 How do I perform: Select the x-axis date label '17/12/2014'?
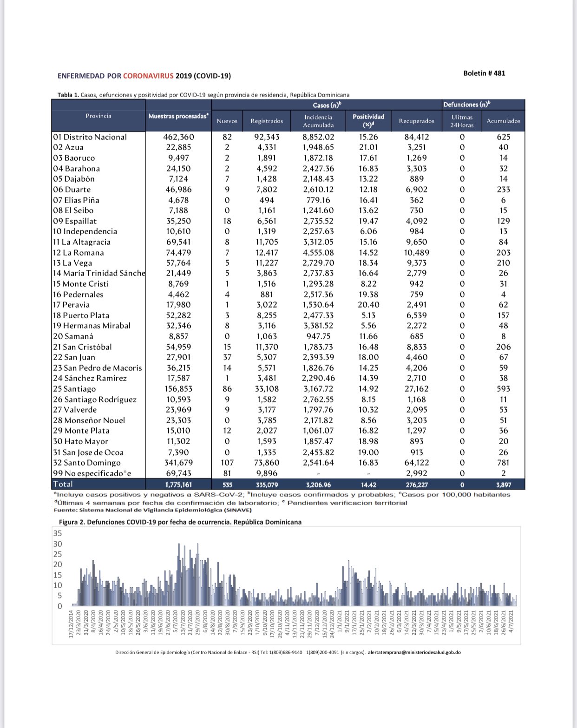(x=72, y=624)
